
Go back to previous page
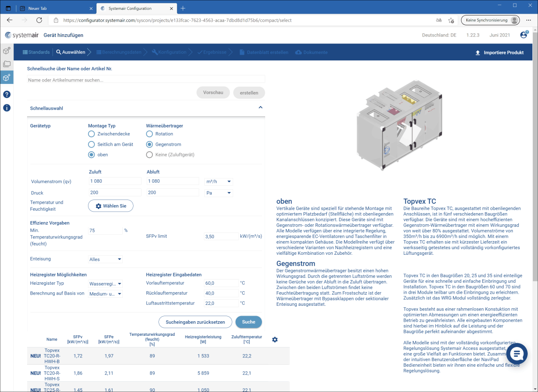coord(9,20)
